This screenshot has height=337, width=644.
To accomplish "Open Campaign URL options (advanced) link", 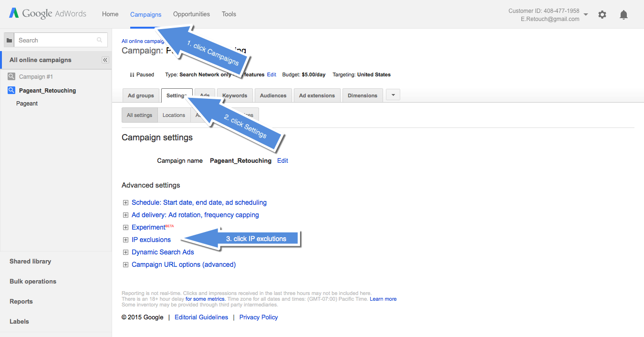I will (184, 264).
